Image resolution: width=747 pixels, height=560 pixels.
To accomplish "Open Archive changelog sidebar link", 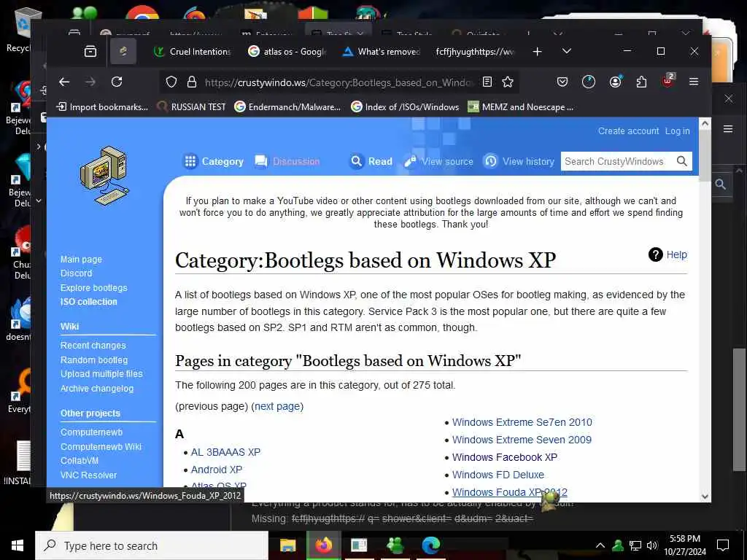I will tap(97, 389).
